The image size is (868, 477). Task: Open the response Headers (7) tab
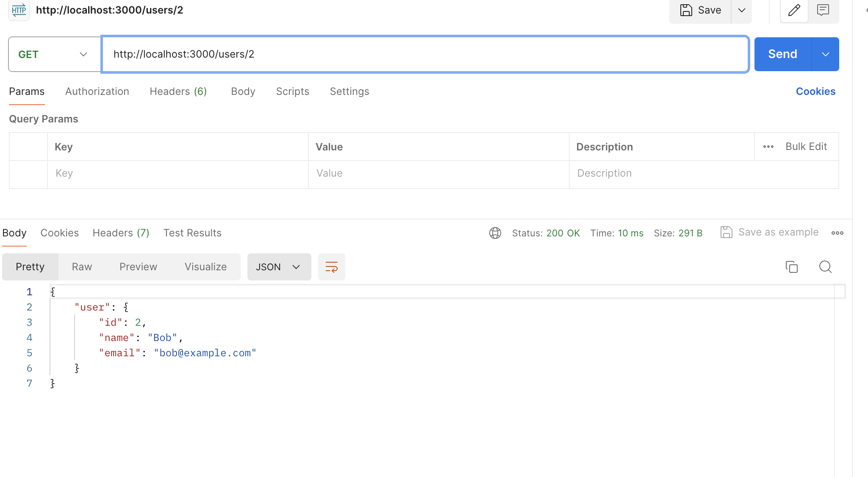click(x=121, y=233)
